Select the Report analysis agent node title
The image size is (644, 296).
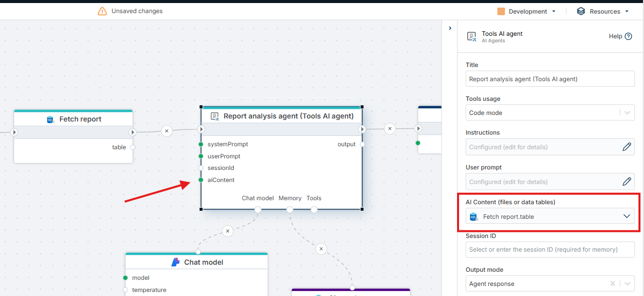point(289,116)
